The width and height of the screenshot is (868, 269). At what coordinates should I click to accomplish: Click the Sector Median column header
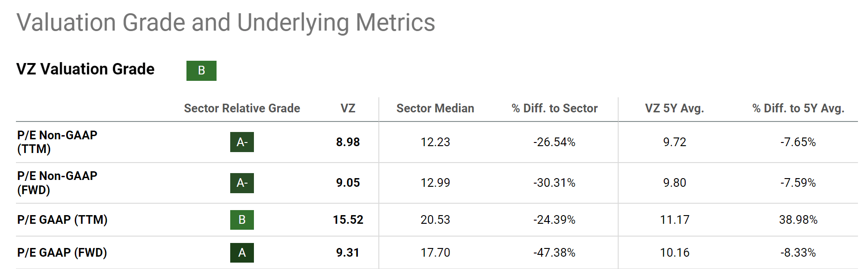click(x=435, y=108)
